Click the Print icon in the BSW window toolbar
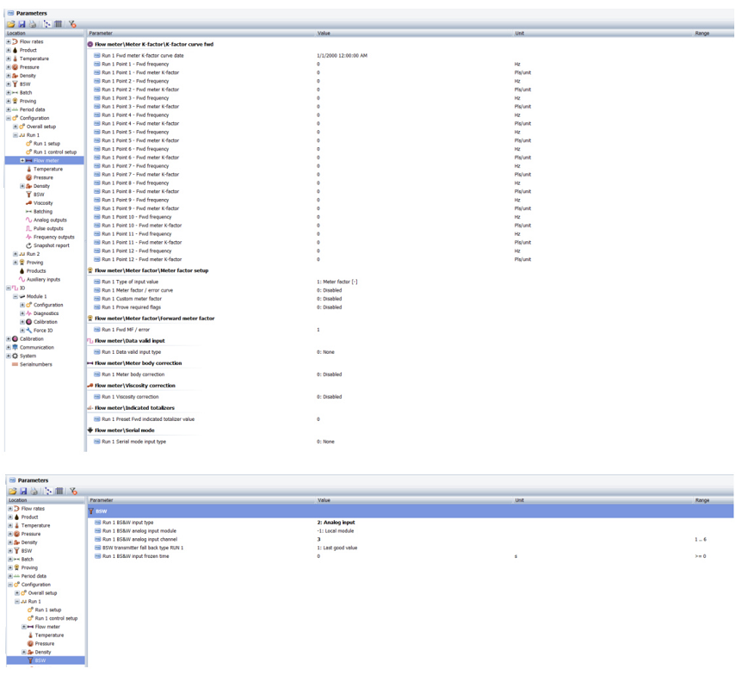 34,491
